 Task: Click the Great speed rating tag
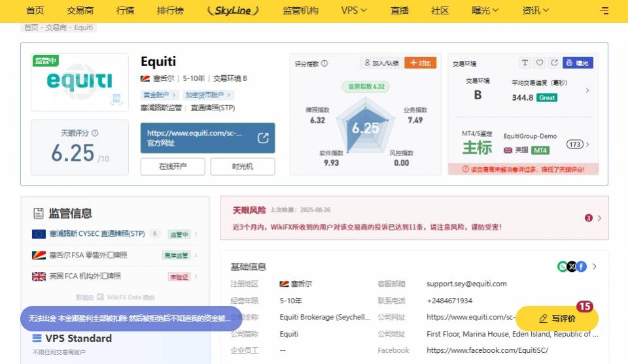tap(547, 97)
